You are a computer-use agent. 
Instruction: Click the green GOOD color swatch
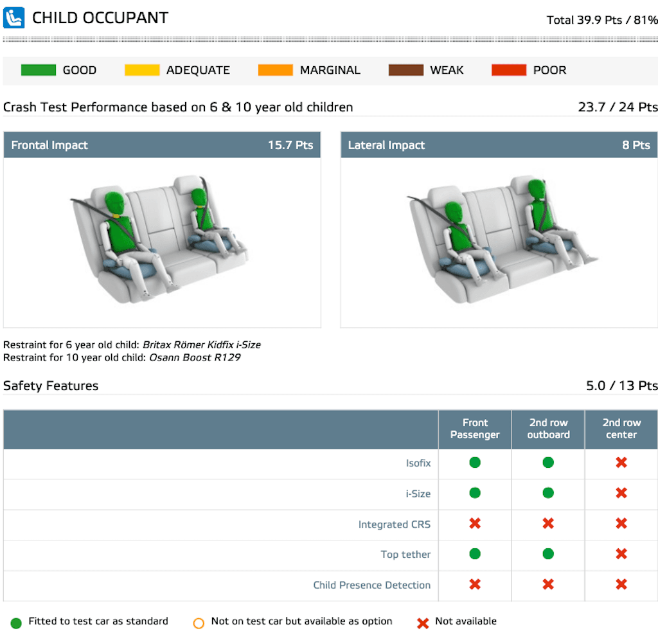coord(39,70)
